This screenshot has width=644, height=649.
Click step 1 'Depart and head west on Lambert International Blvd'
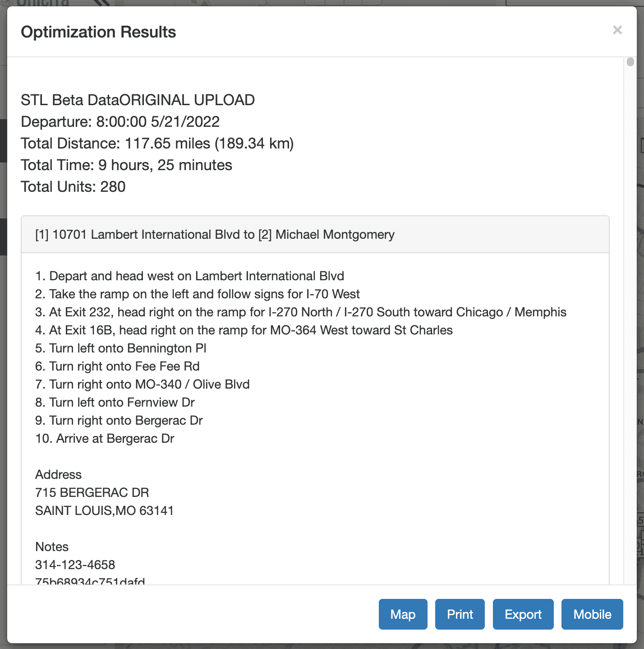click(x=190, y=276)
